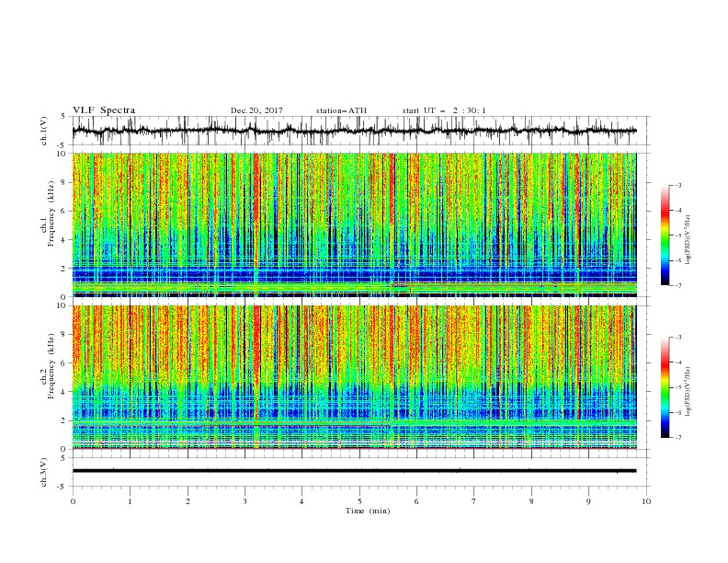Viewport: 728px width, 563px height.
Task: Click the ch.1 spectrogram color bar
Action: [665, 236]
